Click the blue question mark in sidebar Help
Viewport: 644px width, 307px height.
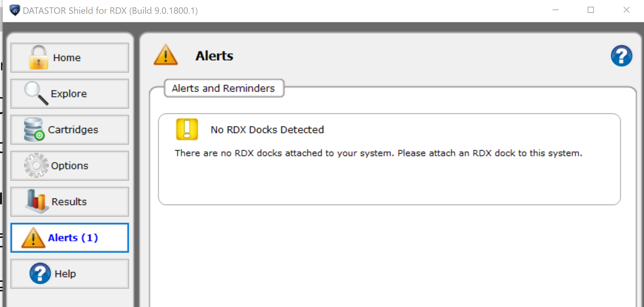tap(40, 273)
